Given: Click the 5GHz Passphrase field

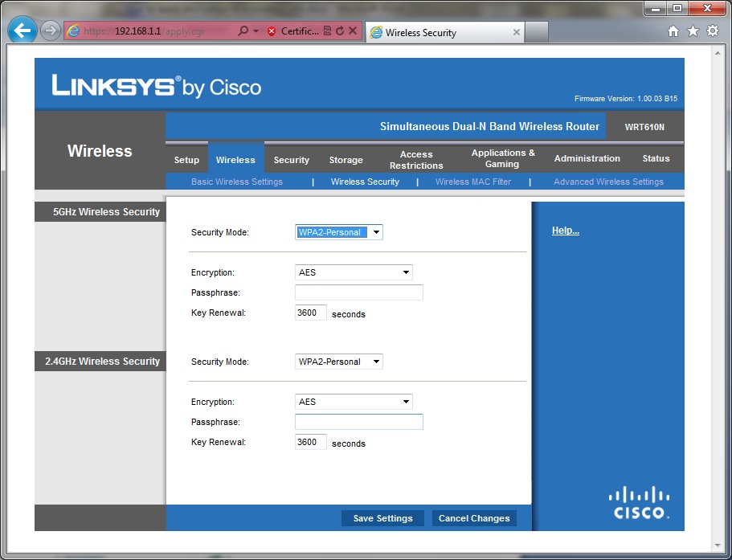Looking at the screenshot, I should click(359, 292).
